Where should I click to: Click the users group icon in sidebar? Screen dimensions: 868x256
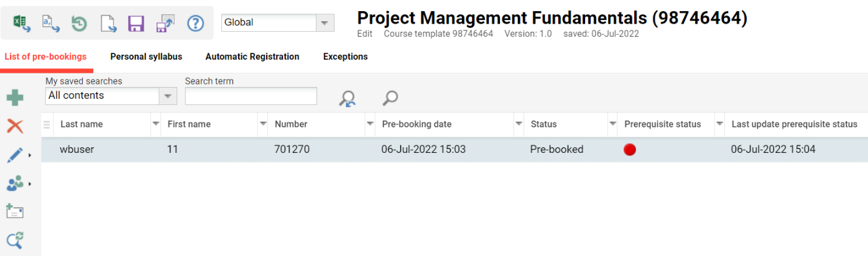click(15, 183)
